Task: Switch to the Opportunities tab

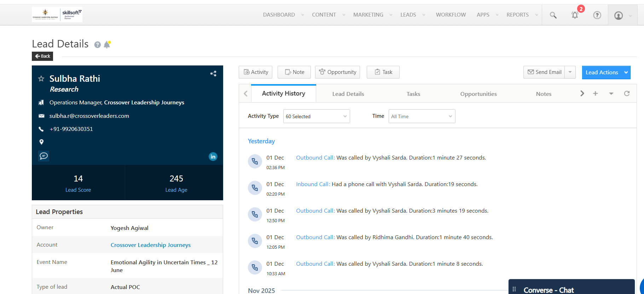Action: (478, 94)
